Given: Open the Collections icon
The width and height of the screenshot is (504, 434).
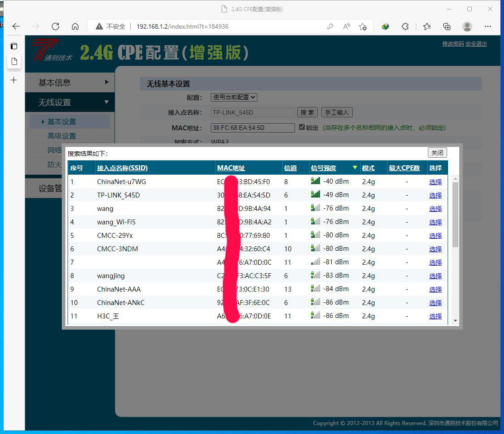Looking at the screenshot, I should [447, 26].
